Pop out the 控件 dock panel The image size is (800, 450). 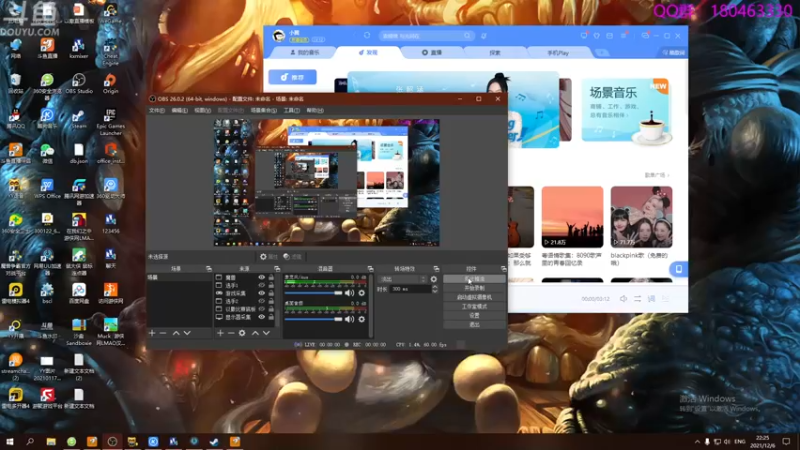[504, 268]
